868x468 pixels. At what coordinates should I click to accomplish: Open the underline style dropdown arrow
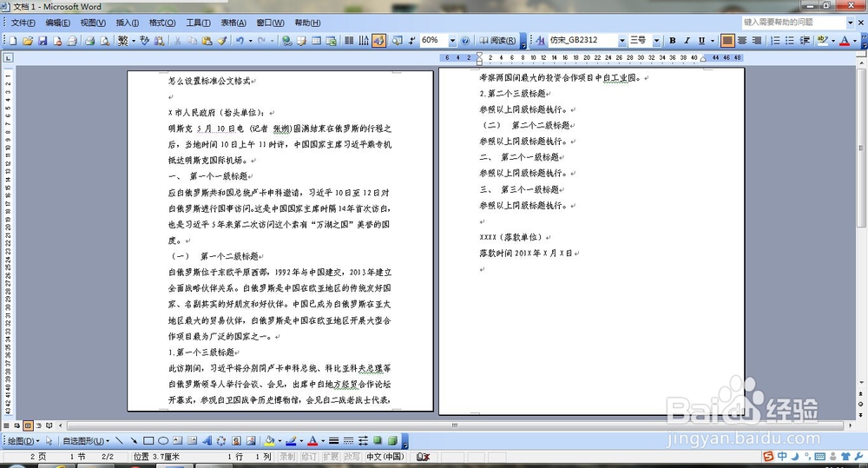[713, 41]
